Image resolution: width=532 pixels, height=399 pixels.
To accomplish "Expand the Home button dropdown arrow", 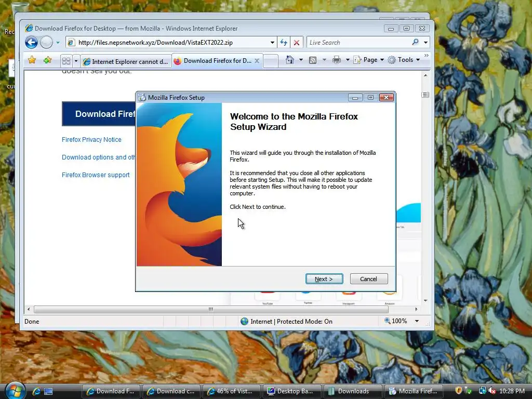I will [301, 60].
